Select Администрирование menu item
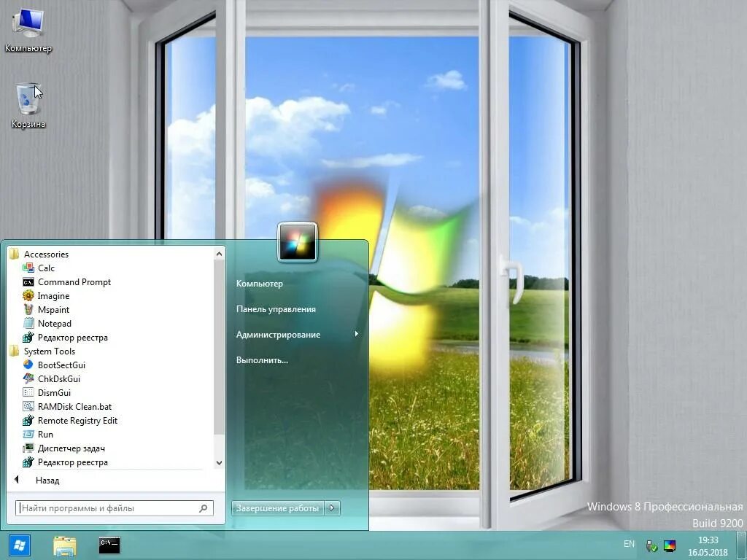 pyautogui.click(x=278, y=334)
